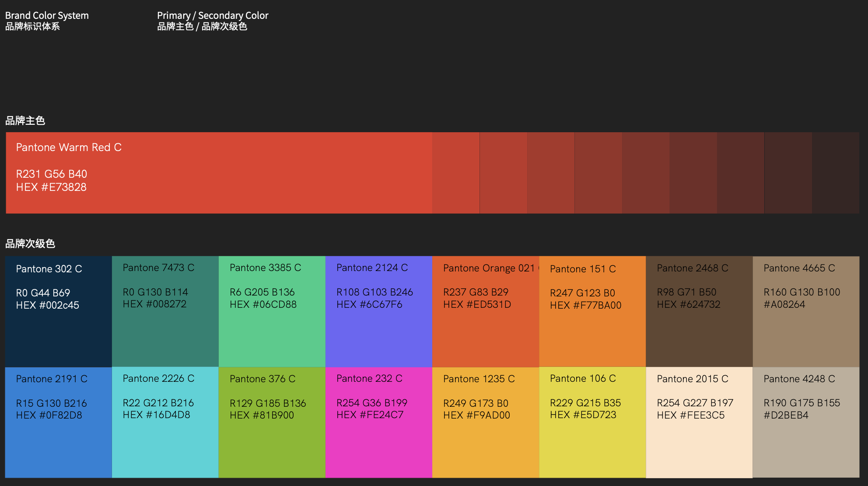Viewport: 868px width, 486px height.
Task: Click the Pantone Warm Red C swatch
Action: [x=219, y=173]
